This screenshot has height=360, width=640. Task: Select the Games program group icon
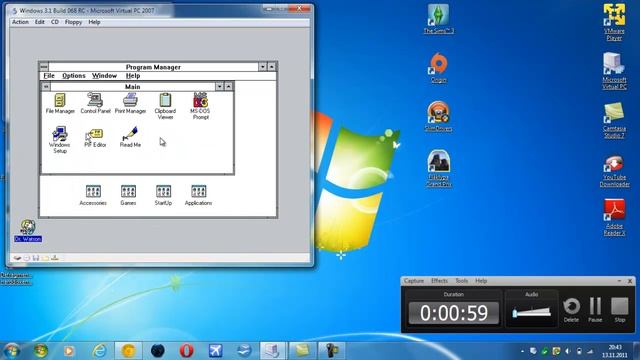click(x=128, y=195)
